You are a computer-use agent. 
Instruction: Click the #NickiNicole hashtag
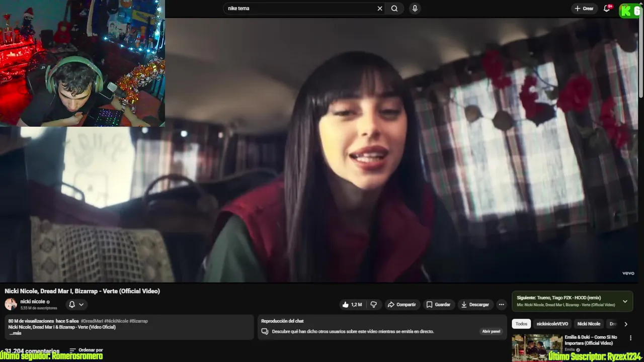click(117, 321)
